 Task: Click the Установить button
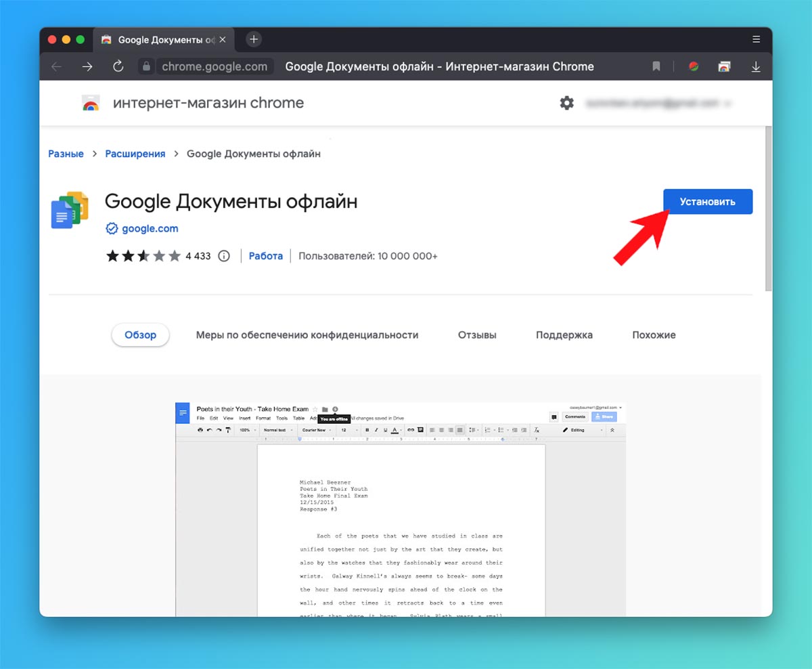coord(708,202)
